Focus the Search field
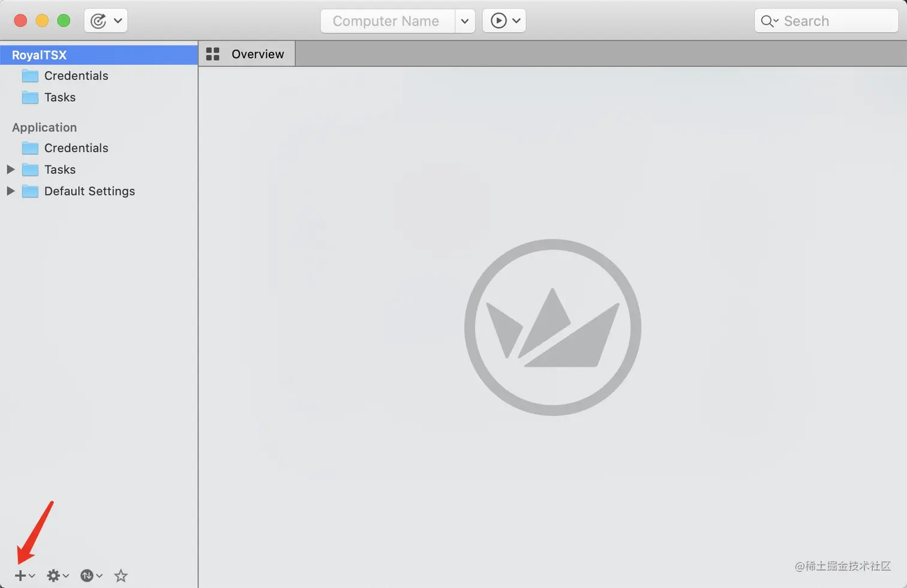 point(826,21)
